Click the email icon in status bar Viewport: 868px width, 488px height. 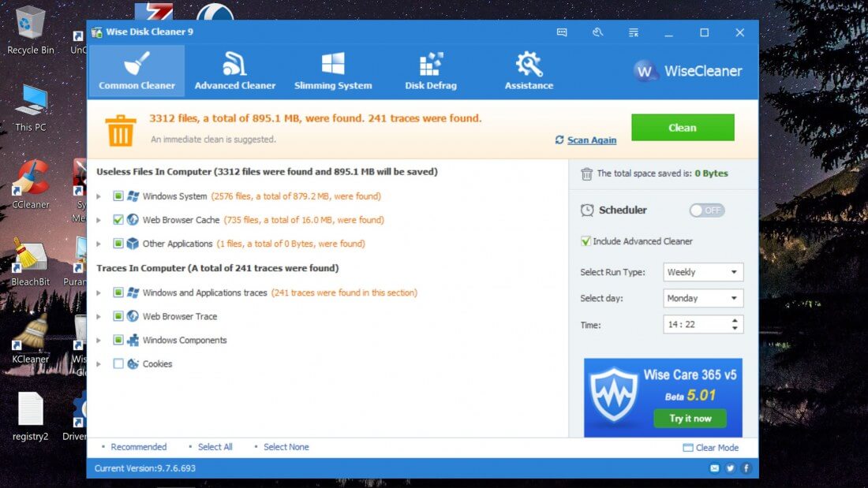coord(715,468)
